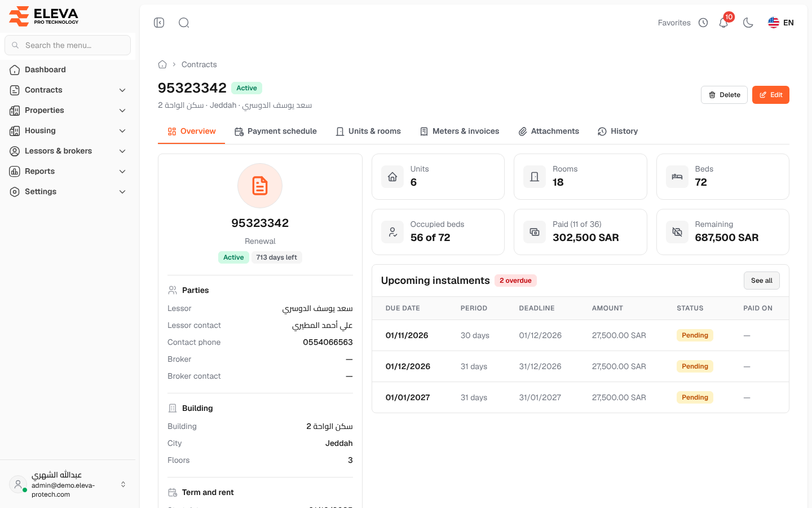Image resolution: width=812 pixels, height=508 pixels.
Task: Expand the Housing sidebar section
Action: [68, 130]
